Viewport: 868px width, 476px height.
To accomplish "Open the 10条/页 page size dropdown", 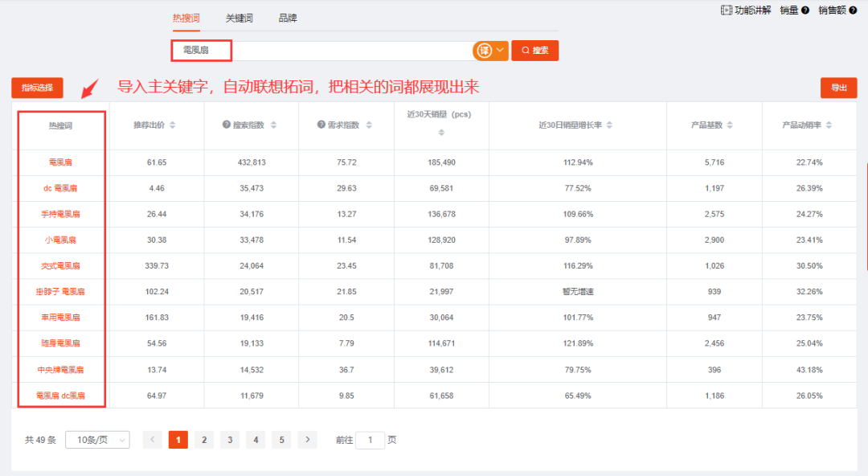I will click(x=97, y=440).
